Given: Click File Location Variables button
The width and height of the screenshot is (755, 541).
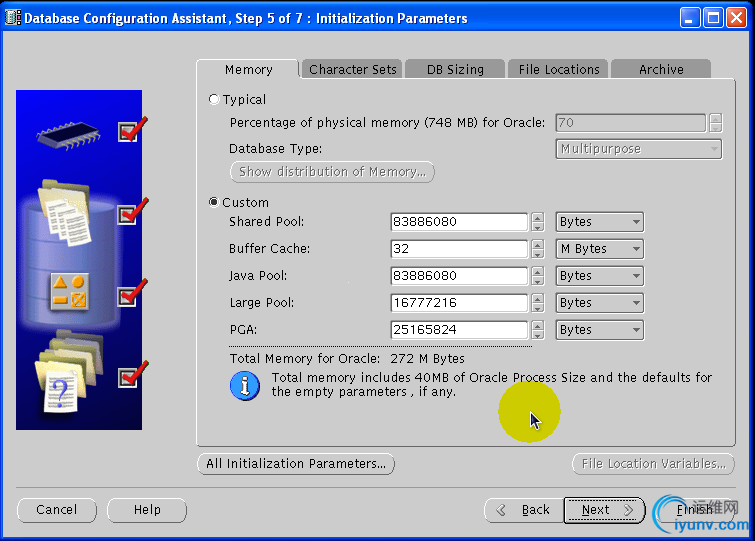Looking at the screenshot, I should (x=653, y=464).
